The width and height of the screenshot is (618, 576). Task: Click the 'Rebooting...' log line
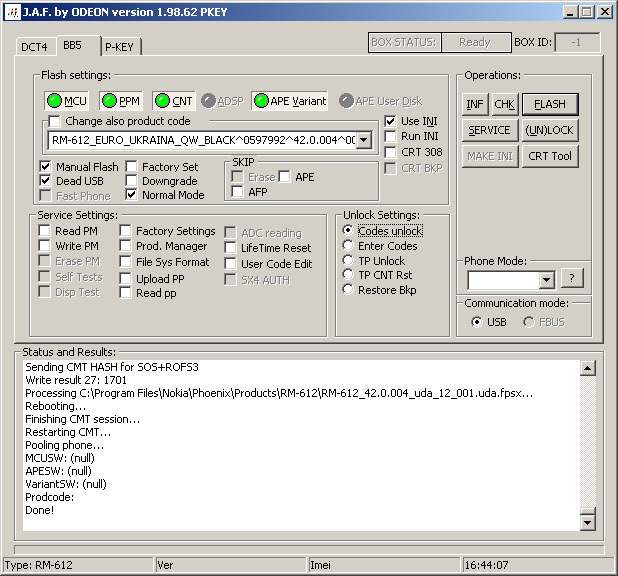(56, 406)
